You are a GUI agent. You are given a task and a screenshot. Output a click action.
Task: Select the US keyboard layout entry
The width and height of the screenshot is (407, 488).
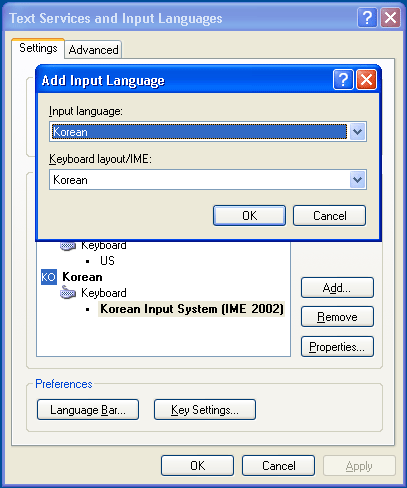click(107, 261)
